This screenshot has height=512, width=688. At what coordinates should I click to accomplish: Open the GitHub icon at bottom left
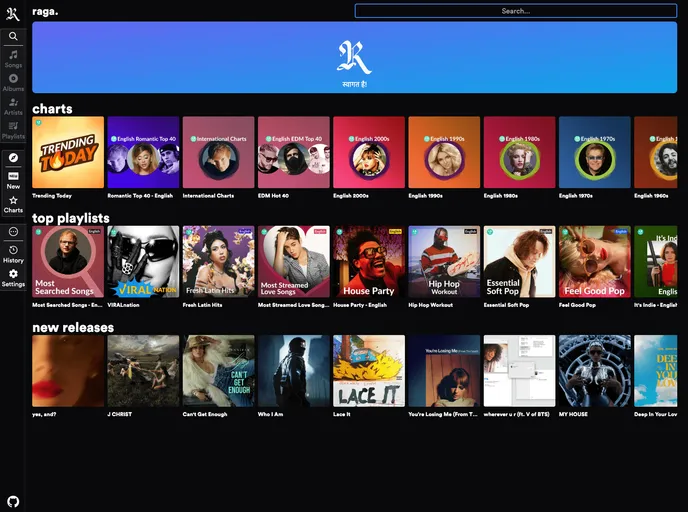pos(13,501)
